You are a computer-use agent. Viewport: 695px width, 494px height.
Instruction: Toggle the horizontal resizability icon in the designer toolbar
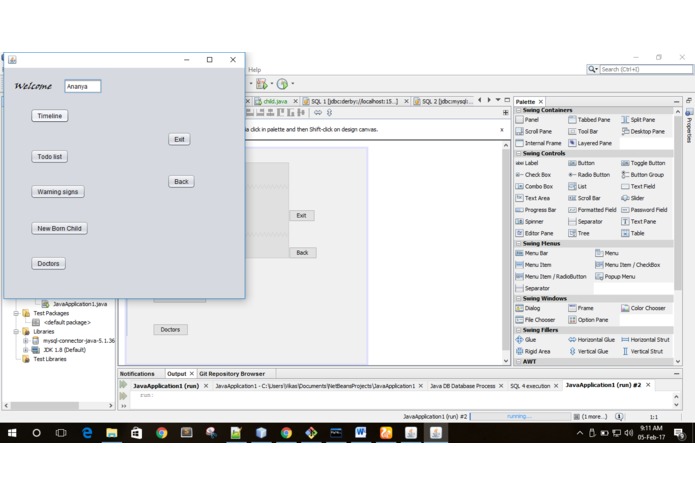pyautogui.click(x=318, y=113)
